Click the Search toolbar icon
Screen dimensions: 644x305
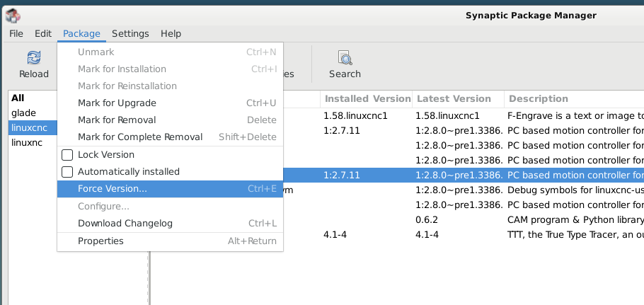[345, 58]
